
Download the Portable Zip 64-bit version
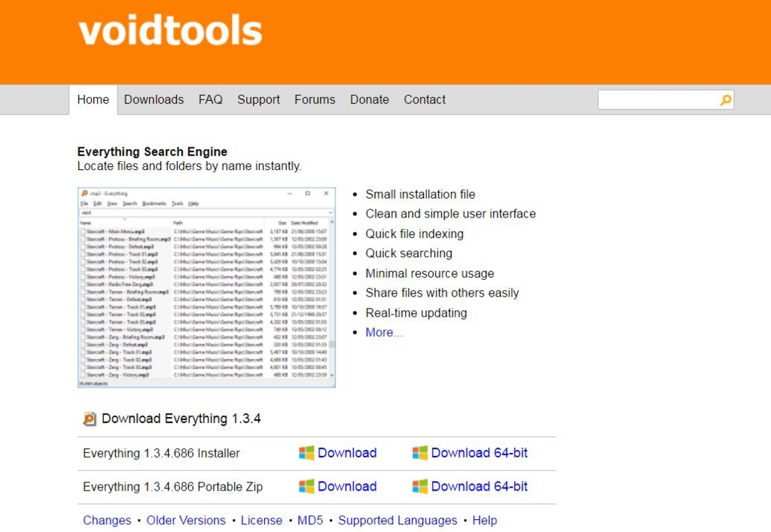tap(480, 486)
